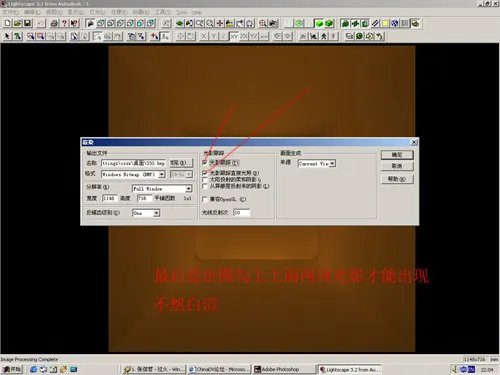This screenshot has height=375, width=500.
Task: Click the Print icon in toolbar
Action: point(54,23)
